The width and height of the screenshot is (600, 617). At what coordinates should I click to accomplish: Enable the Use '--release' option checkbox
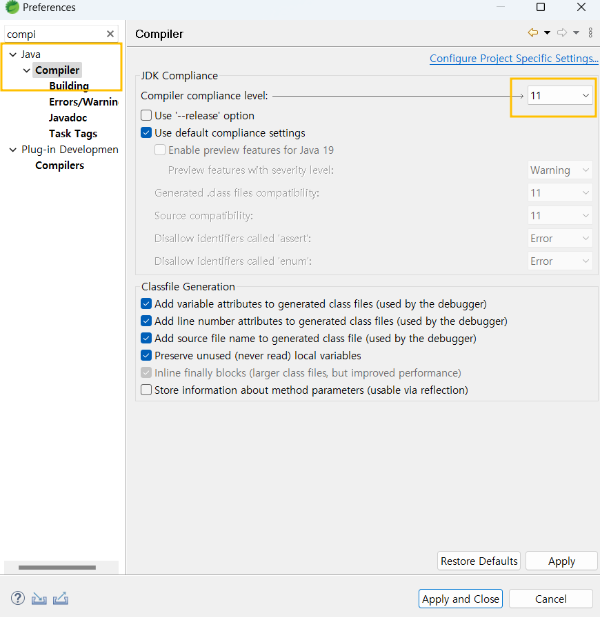[146, 115]
